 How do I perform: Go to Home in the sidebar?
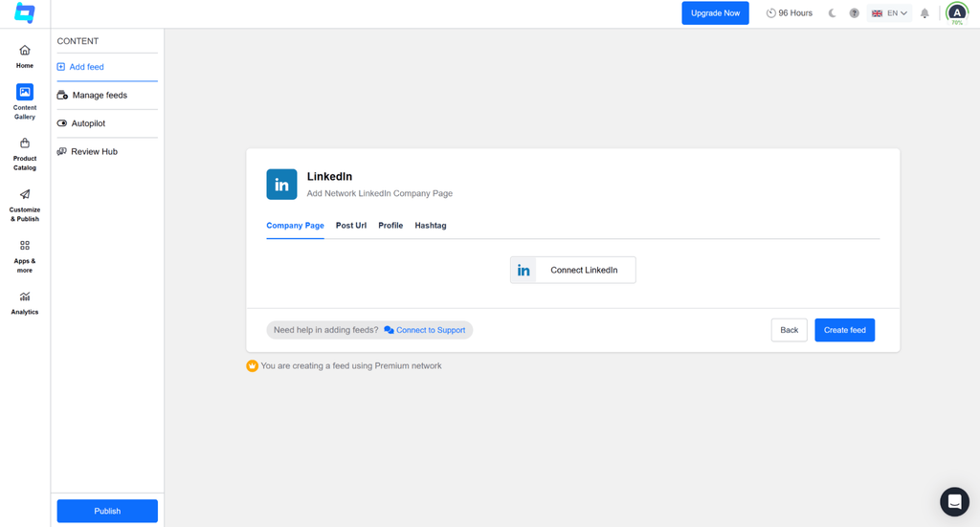click(x=24, y=56)
